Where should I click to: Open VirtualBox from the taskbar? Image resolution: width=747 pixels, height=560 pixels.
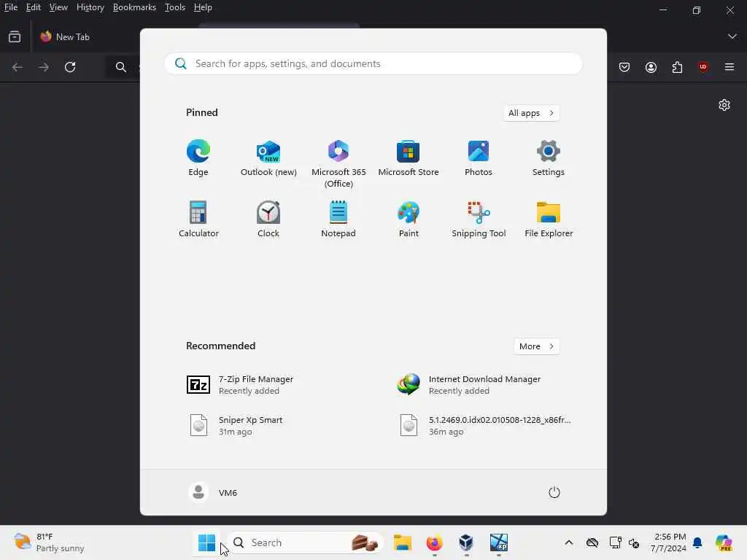(x=466, y=542)
